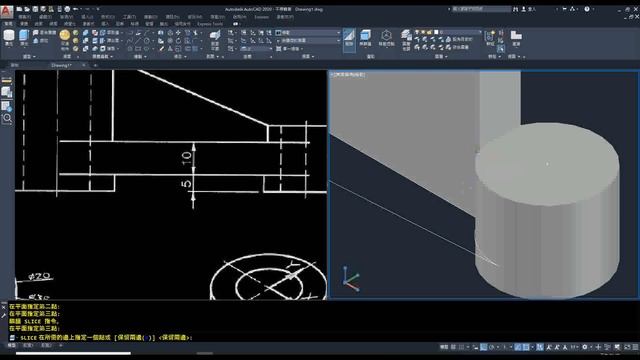Toggle clean screen icon in status bar
Image resolution: width=640 pixels, height=360 pixels.
pos(627,347)
